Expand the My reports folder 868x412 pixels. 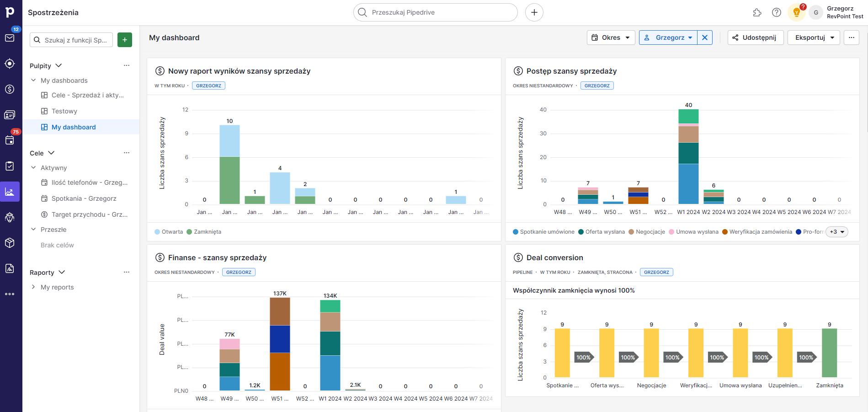point(33,287)
